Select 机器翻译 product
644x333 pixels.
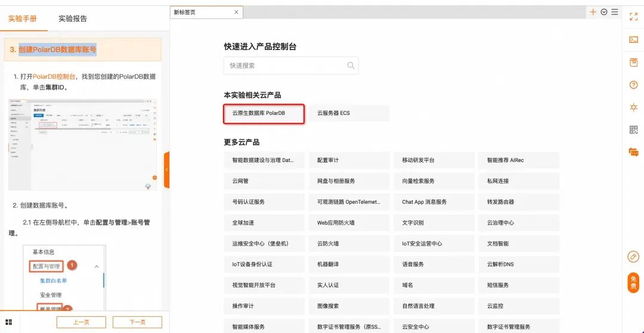[x=349, y=264]
